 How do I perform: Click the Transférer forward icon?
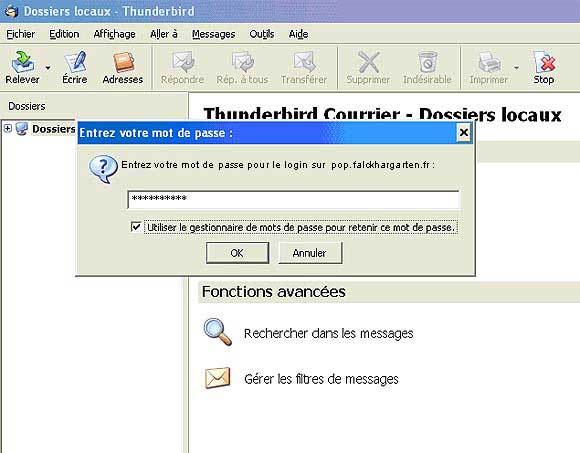point(304,62)
